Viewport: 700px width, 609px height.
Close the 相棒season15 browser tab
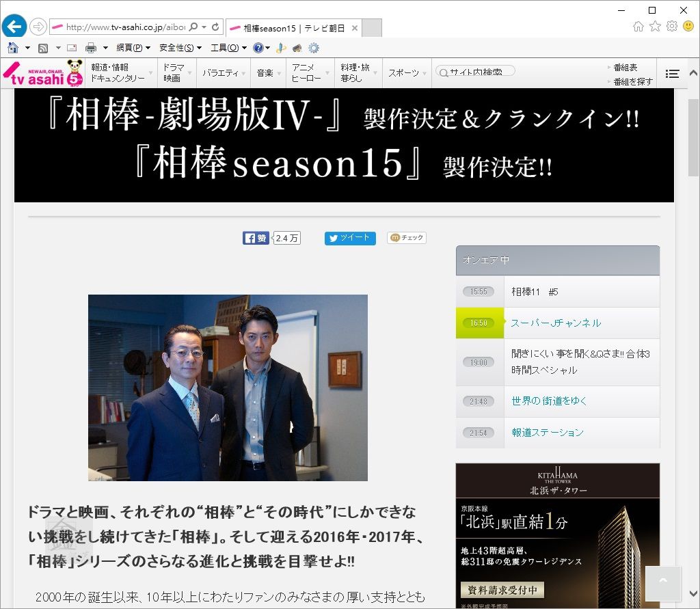pos(355,28)
